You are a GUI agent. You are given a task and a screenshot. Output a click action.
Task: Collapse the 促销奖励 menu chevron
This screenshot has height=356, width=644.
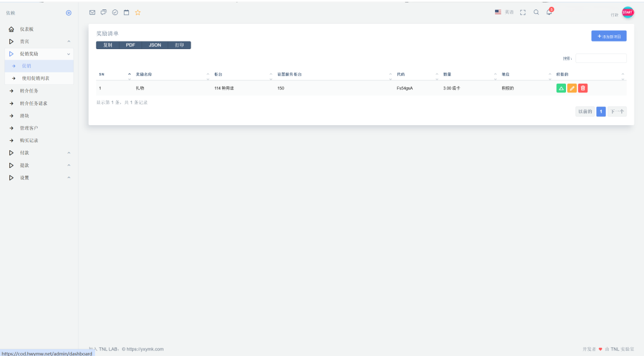coord(69,54)
